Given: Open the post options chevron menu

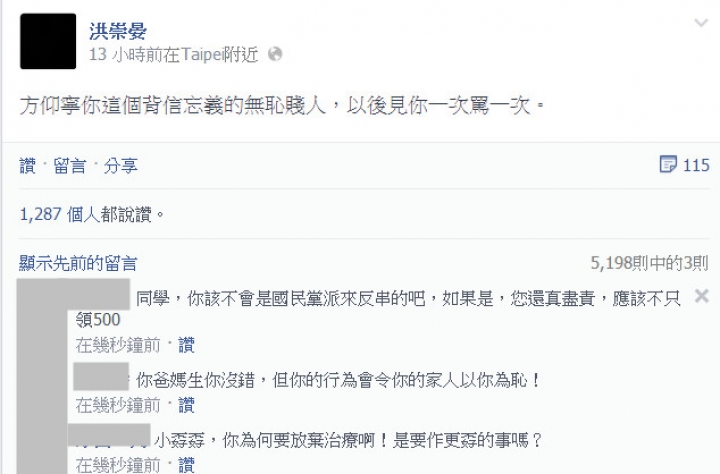Looking at the screenshot, I should (x=701, y=23).
